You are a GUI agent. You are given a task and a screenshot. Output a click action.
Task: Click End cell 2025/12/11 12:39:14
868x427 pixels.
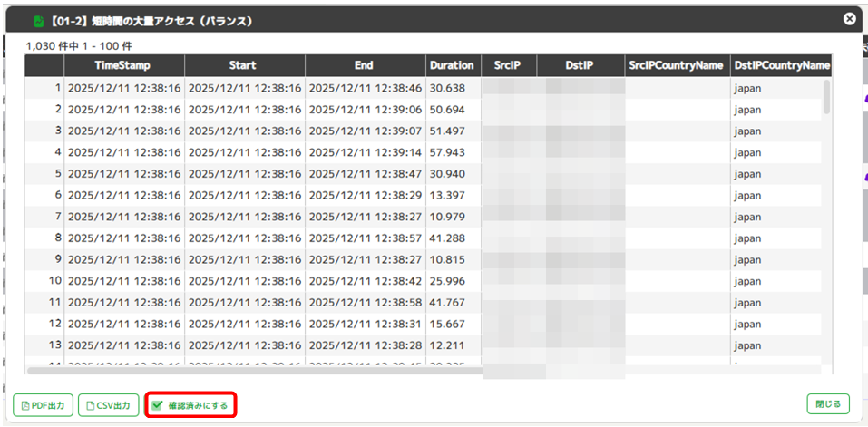tap(366, 152)
